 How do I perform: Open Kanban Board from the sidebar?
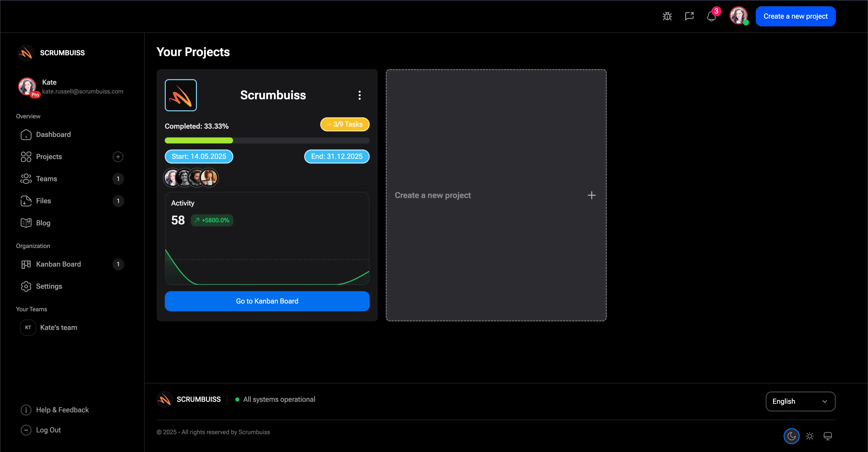58,264
